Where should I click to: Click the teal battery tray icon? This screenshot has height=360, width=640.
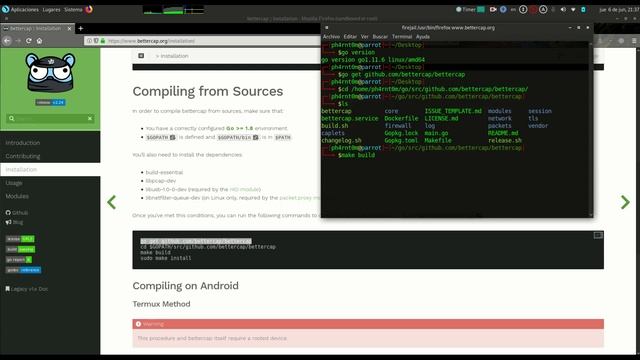coord(583,9)
